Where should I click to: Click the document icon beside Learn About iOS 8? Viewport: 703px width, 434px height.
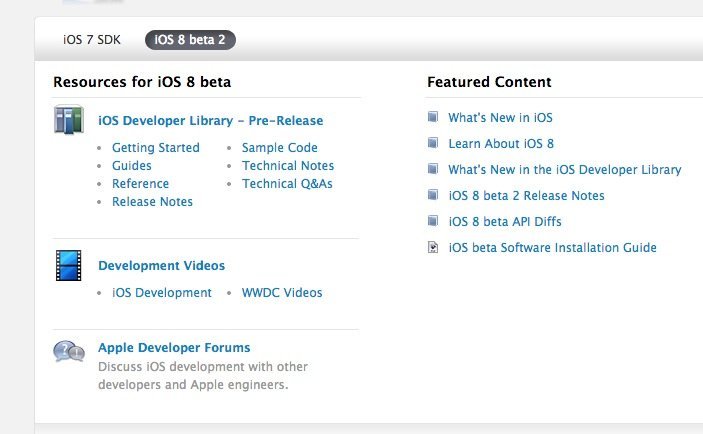pyautogui.click(x=433, y=143)
